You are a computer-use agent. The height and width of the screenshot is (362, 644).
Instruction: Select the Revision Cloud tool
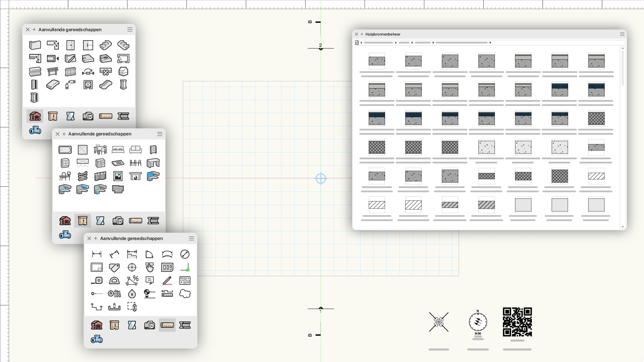pyautogui.click(x=185, y=294)
